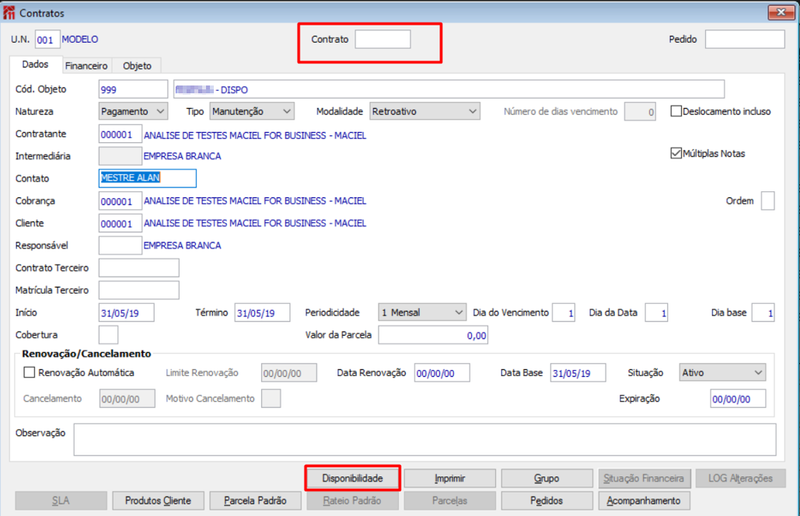Click the Contrato Terceiro field
800x516 pixels.
pos(139,268)
